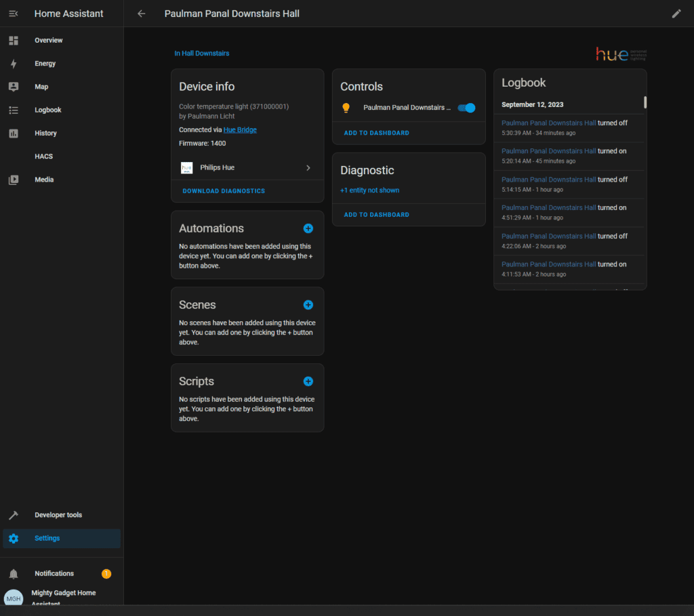694x616 pixels.
Task: Collapse the sidebar with the hamburger menu icon
Action: pyautogui.click(x=13, y=14)
